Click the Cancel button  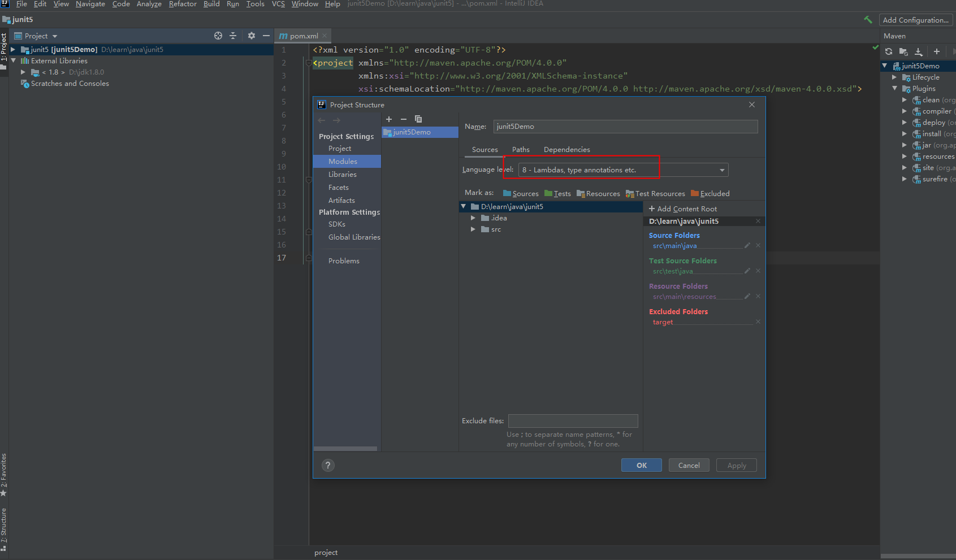pos(689,465)
